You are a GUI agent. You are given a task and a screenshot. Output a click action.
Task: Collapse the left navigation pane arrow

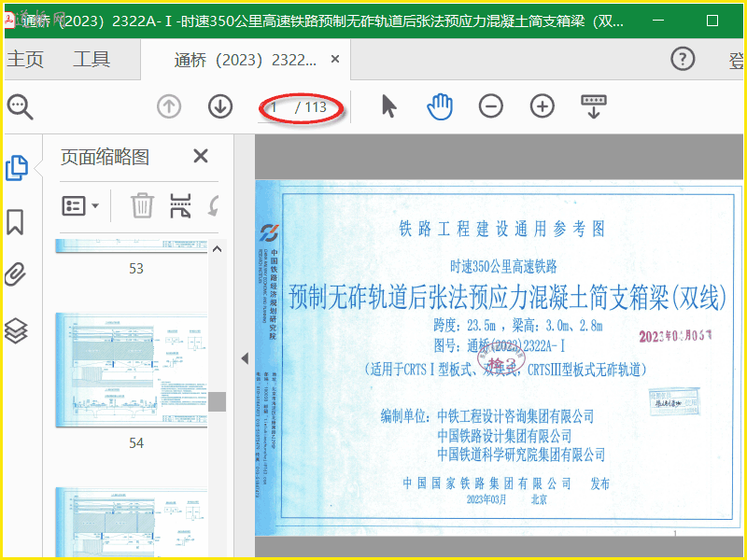[245, 358]
